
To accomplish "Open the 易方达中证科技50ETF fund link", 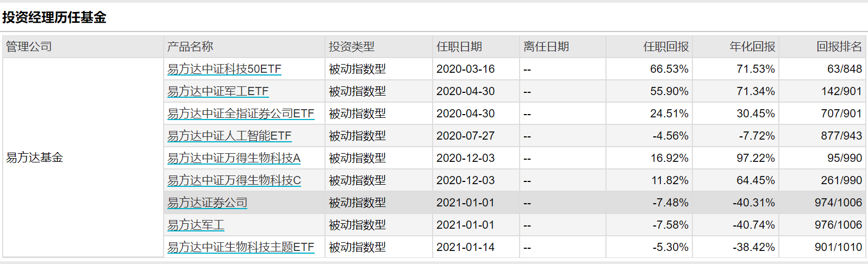I will (224, 69).
